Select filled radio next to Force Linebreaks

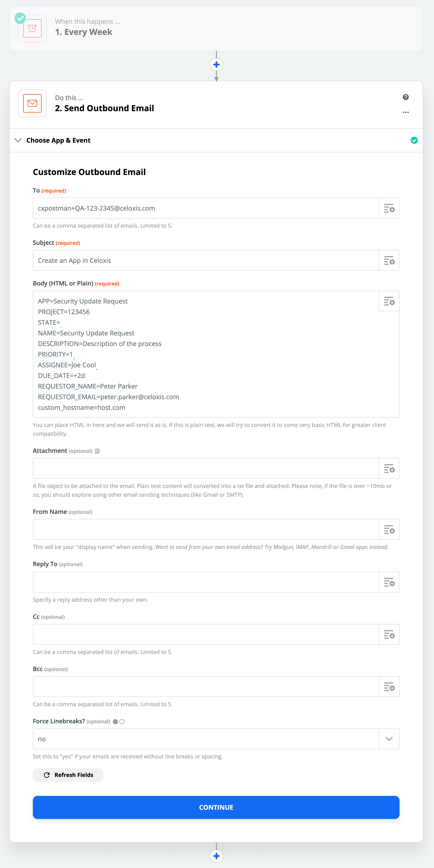coord(115,721)
